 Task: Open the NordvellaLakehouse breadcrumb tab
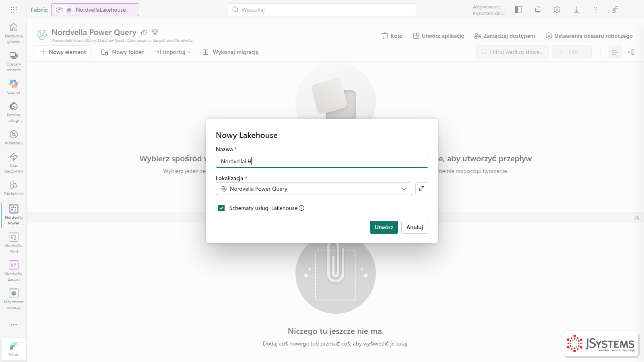pos(95,10)
